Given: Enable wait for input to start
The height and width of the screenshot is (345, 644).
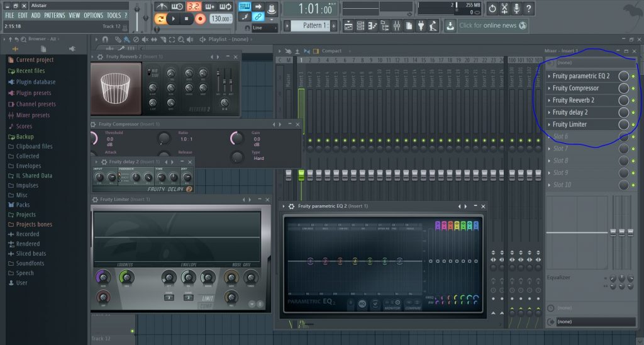Looking at the screenshot, I should [x=177, y=6].
